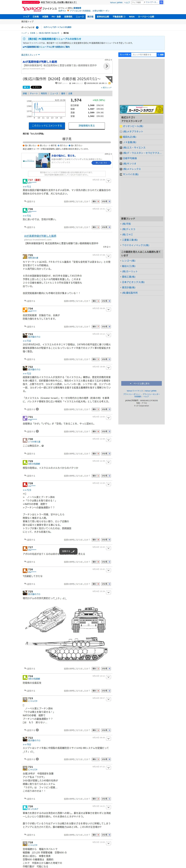This screenshot has height=868, width=186.
Task: Click reply arrow on post 733
Action: pos(25,359)
